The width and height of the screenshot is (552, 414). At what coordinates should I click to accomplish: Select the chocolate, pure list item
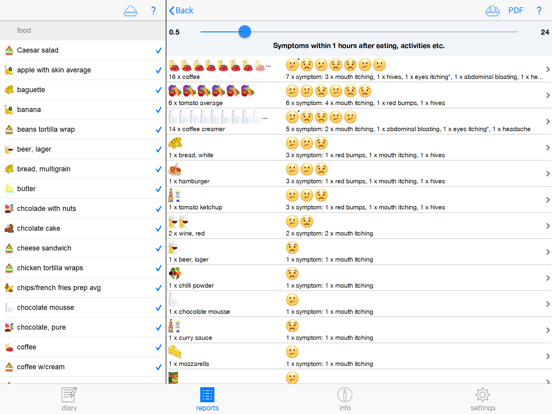click(83, 327)
